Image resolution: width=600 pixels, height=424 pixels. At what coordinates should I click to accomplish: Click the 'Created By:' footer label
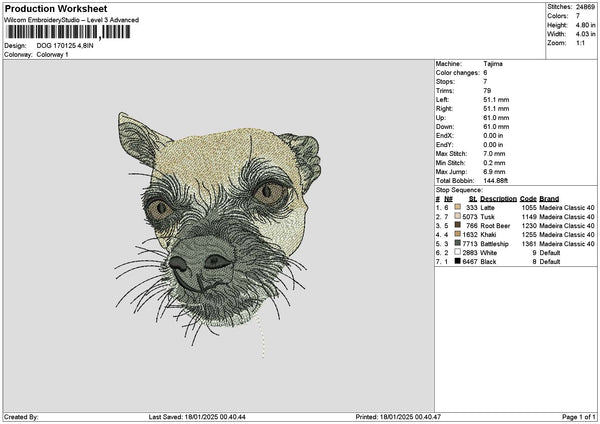coord(21,417)
